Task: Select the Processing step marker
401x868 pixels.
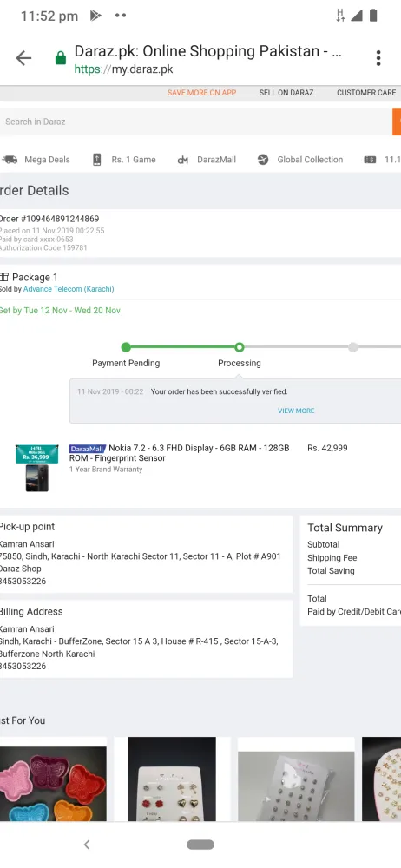Action: [240, 347]
